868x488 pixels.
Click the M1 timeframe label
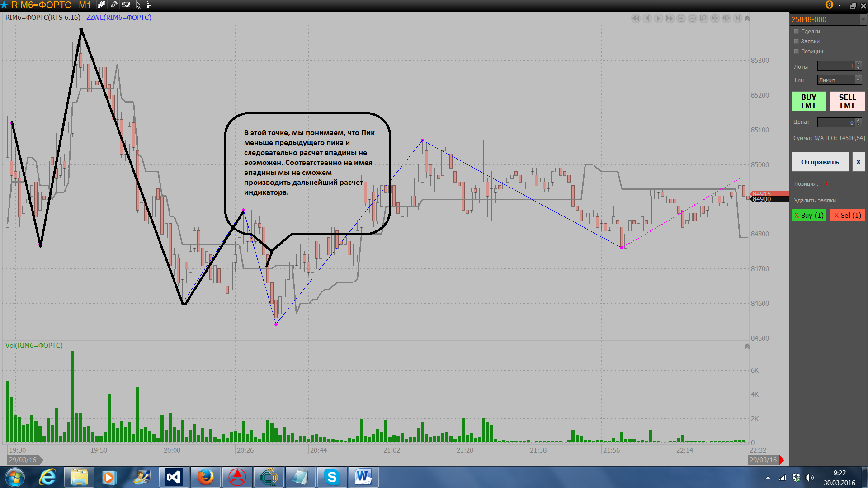(x=85, y=5)
